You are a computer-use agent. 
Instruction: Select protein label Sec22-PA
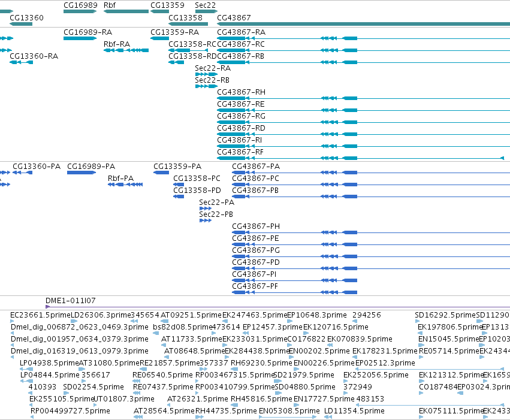point(216,203)
